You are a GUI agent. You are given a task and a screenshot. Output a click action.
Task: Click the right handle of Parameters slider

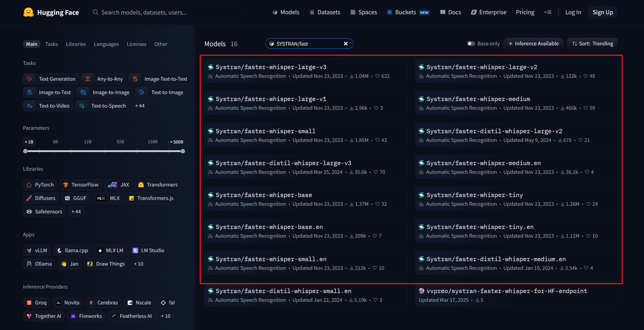[x=183, y=151]
